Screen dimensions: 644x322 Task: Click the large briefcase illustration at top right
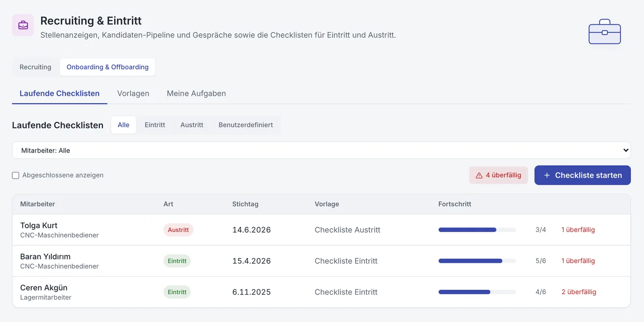tap(604, 32)
